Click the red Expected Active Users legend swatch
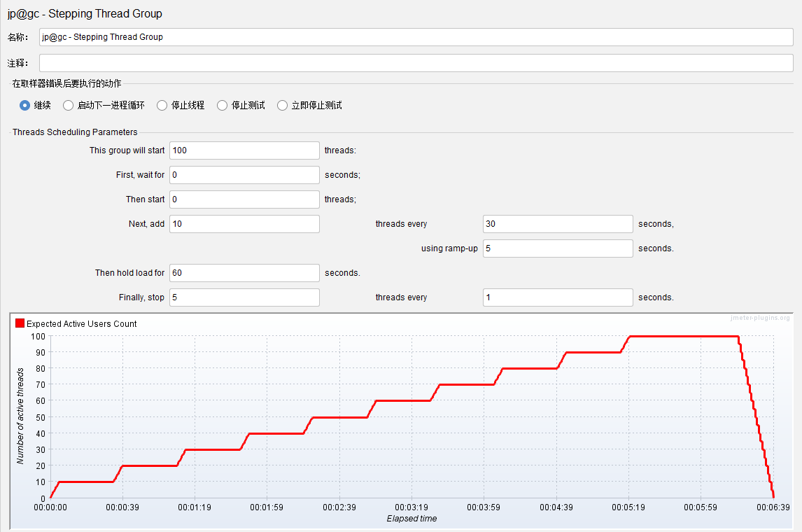 tap(20, 323)
